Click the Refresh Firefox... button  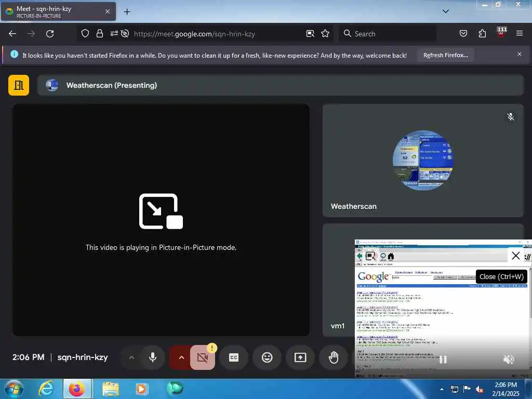tap(445, 55)
